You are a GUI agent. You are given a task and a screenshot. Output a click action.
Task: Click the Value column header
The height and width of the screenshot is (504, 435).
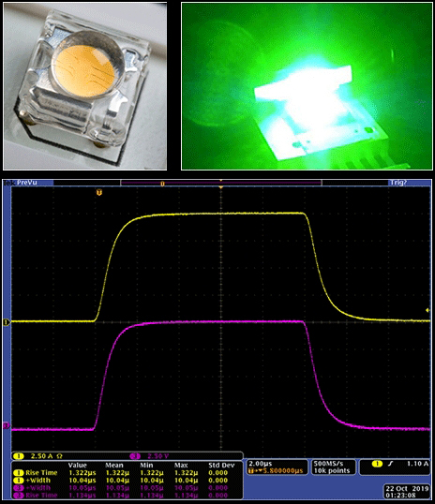(77, 465)
